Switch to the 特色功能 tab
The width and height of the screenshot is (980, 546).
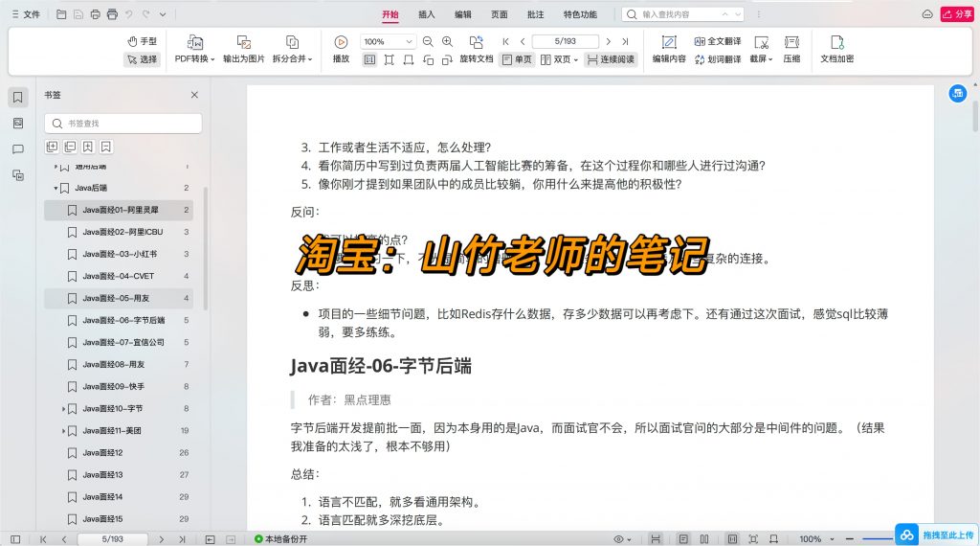click(x=580, y=14)
